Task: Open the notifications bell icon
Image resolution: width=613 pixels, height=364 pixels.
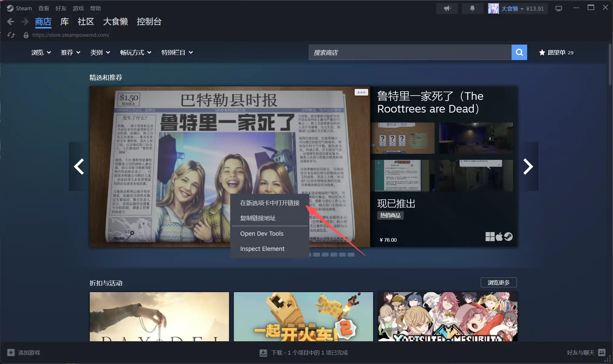Action: [x=472, y=8]
